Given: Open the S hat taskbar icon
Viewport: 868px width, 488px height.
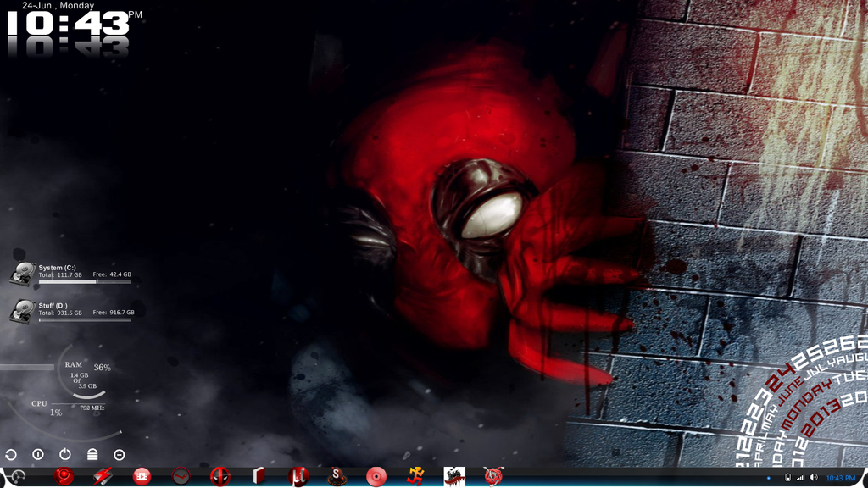Looking at the screenshot, I should [337, 476].
